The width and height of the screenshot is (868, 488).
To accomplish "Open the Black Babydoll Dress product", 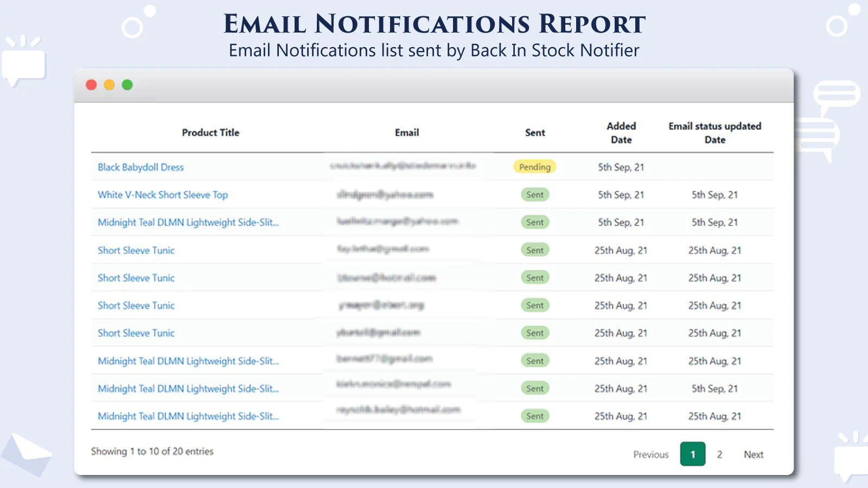I will [140, 167].
